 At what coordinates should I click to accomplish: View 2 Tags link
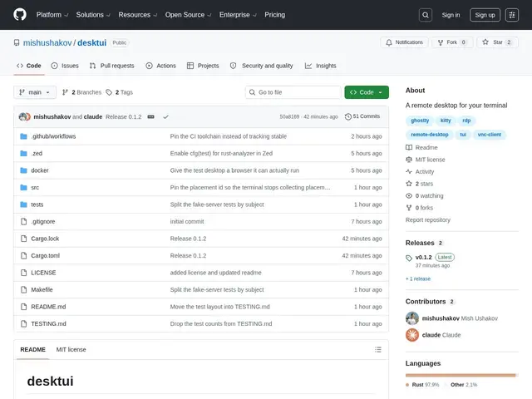point(120,92)
